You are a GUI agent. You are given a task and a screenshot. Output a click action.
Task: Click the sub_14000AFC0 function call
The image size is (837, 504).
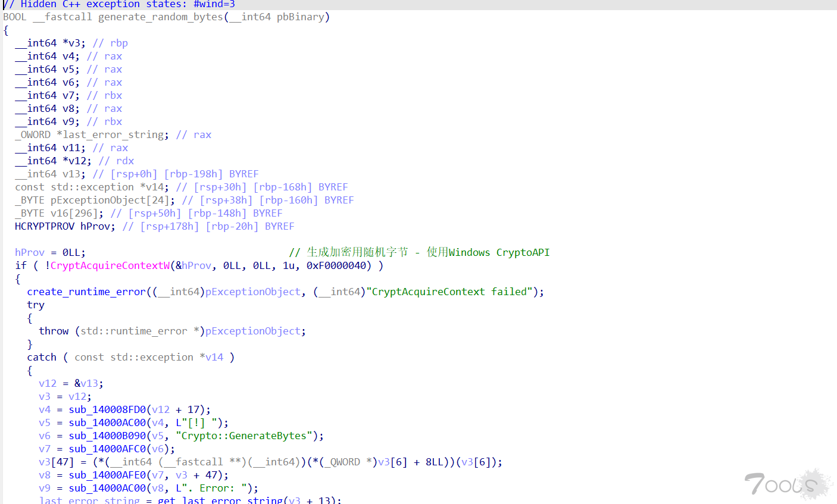(x=107, y=449)
